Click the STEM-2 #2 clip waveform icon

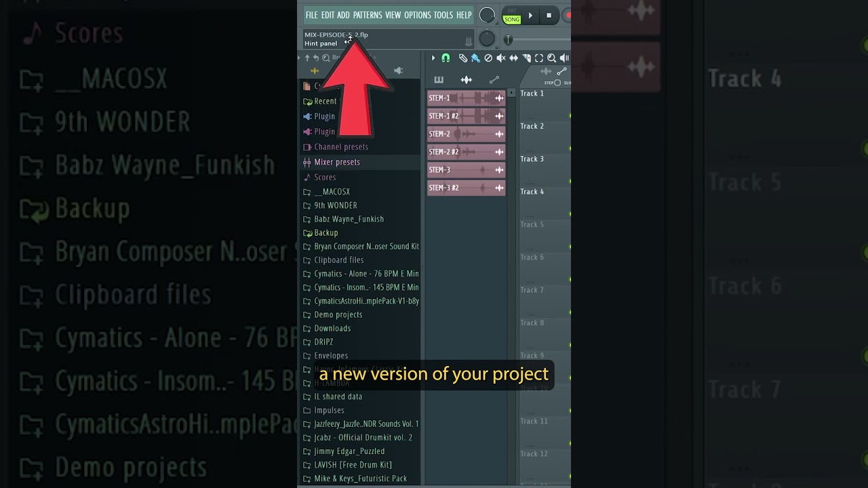click(x=499, y=152)
